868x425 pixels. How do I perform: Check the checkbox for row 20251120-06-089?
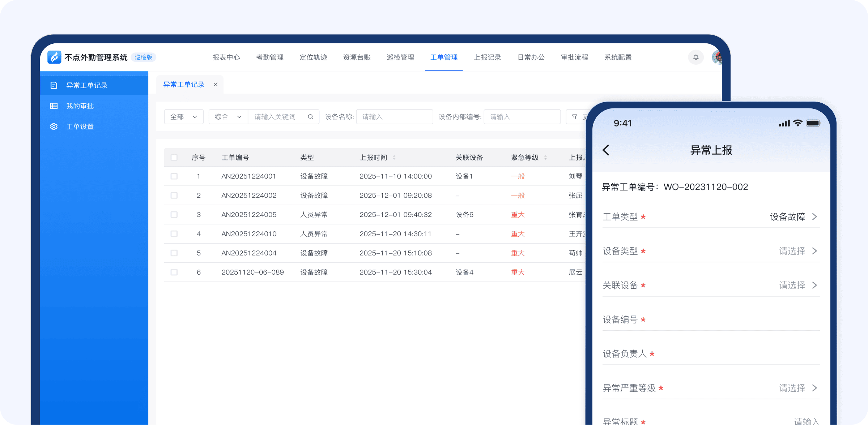(174, 272)
